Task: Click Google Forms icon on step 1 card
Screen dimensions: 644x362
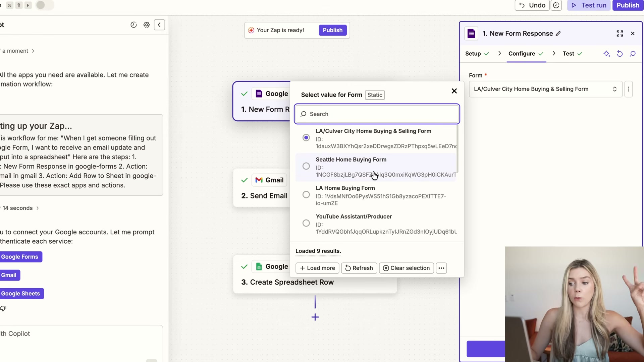Action: [x=259, y=94]
